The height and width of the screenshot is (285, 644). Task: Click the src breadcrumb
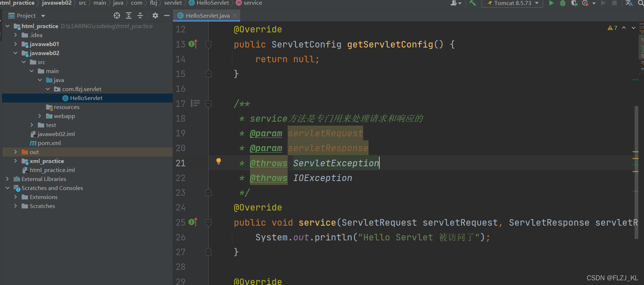click(x=82, y=3)
